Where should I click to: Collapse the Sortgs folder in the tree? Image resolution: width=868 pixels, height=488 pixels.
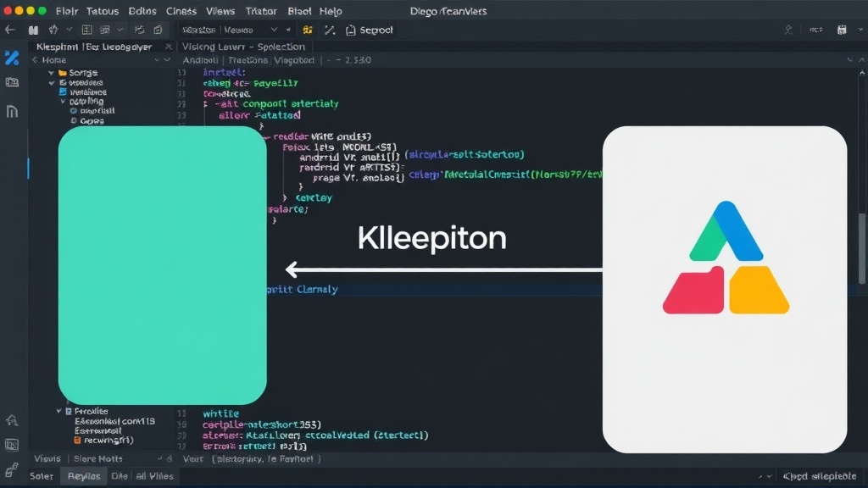pyautogui.click(x=52, y=73)
